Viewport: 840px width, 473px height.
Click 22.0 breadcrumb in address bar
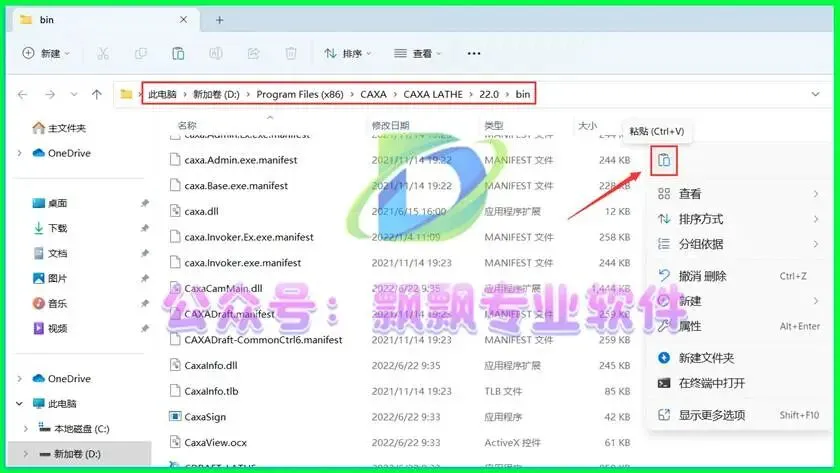[489, 95]
